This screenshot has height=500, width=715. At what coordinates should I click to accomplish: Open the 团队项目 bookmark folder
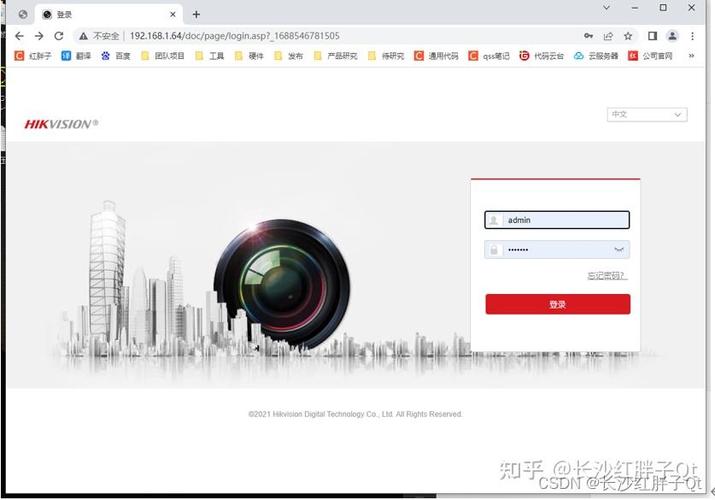pos(162,56)
